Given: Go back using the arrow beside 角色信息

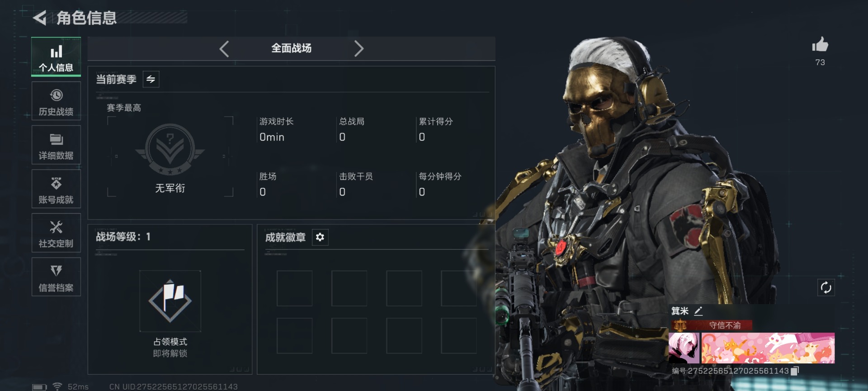Looking at the screenshot, I should point(40,18).
